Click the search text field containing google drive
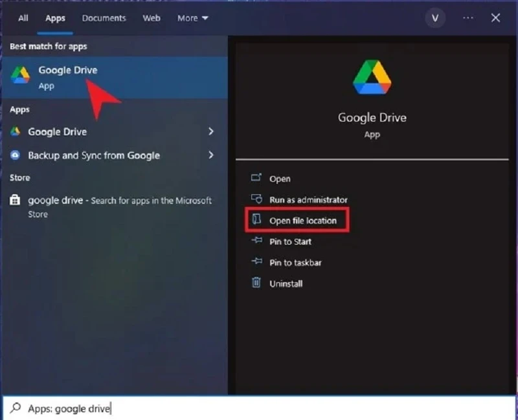Viewport: 518px width, 420px height. tap(259, 408)
